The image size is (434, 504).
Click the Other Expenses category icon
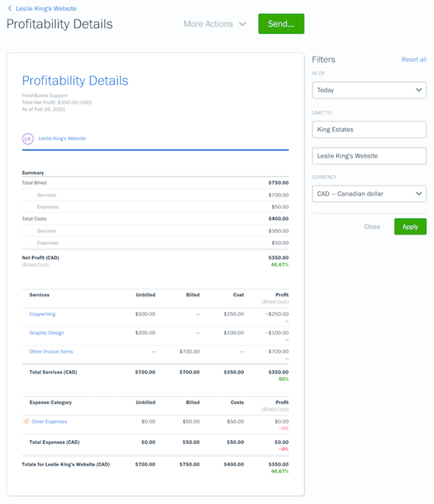click(26, 421)
